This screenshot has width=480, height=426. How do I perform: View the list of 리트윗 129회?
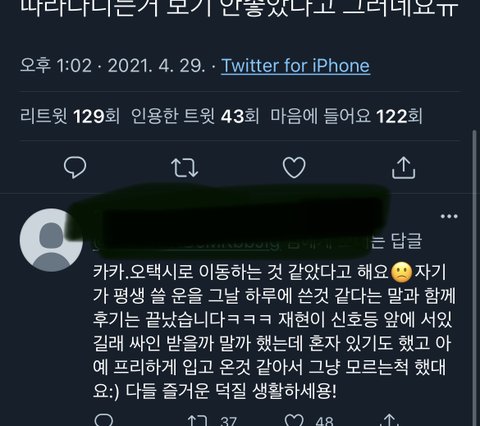[x=70, y=116]
